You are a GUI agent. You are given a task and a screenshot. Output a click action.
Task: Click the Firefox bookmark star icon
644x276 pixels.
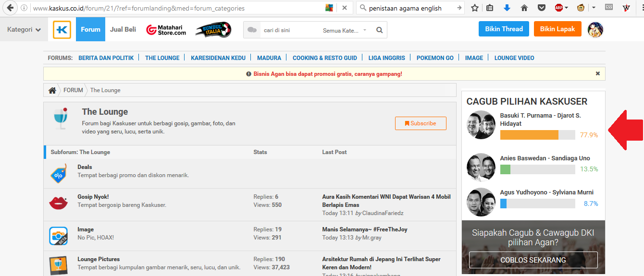click(x=475, y=8)
